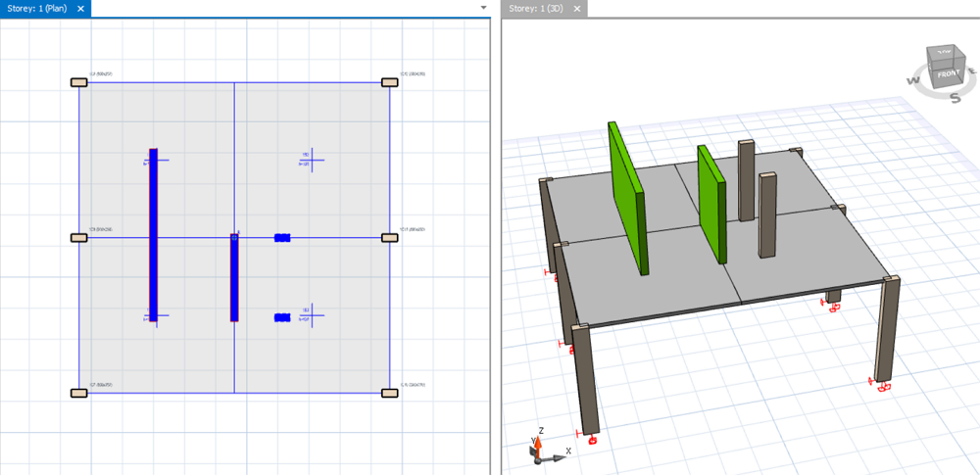Select the long blue wall in plan view

tap(153, 235)
